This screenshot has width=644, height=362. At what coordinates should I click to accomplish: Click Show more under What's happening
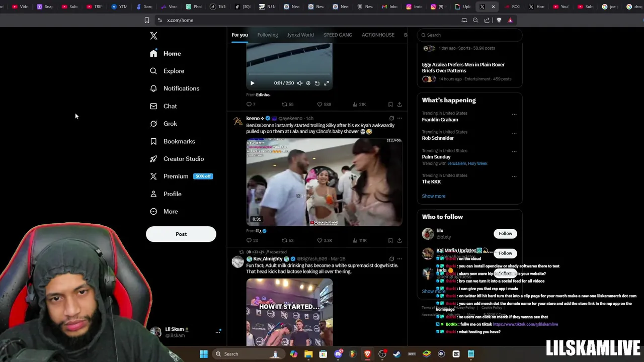click(x=434, y=196)
